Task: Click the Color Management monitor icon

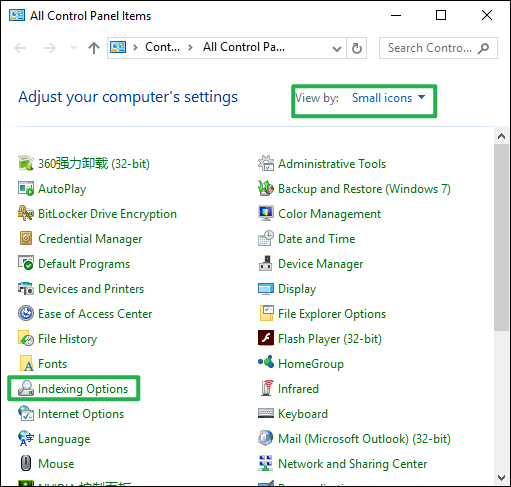Action: coord(266,214)
